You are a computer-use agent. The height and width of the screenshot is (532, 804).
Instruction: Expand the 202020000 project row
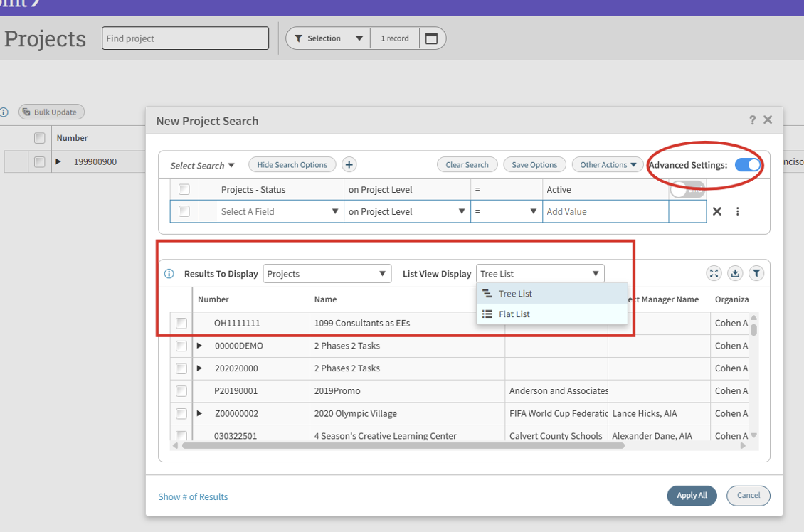[199, 368]
